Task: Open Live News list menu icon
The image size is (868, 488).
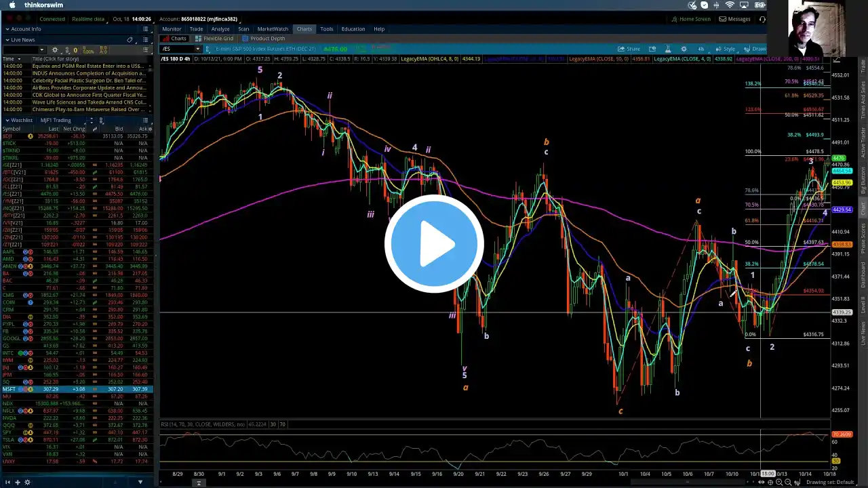Action: pos(146,40)
